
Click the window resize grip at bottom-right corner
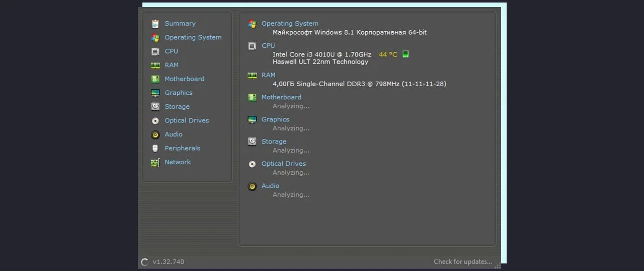498,265
